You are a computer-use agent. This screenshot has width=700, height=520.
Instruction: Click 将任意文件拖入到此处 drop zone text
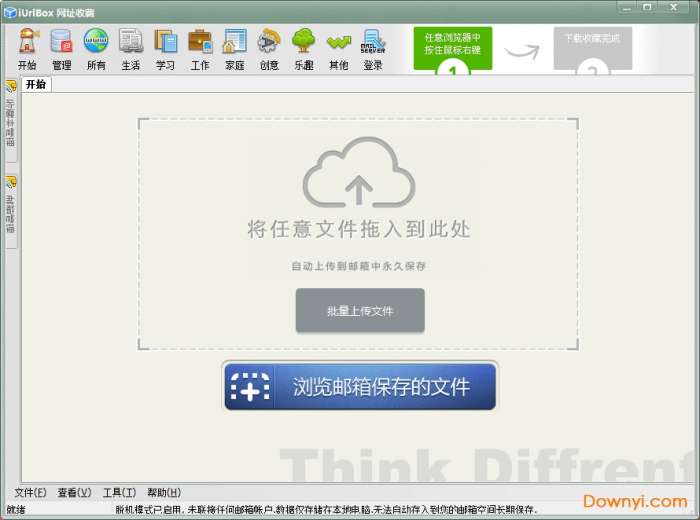click(x=359, y=229)
